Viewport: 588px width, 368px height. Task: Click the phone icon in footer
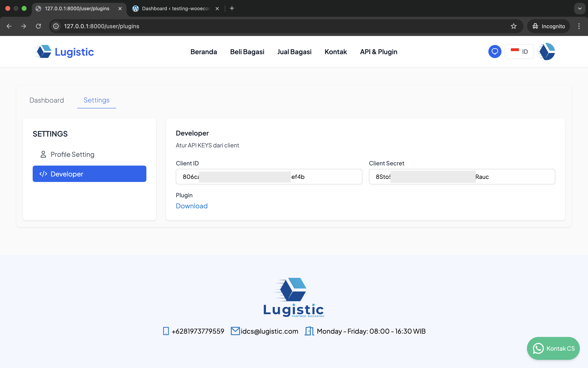pyautogui.click(x=166, y=331)
